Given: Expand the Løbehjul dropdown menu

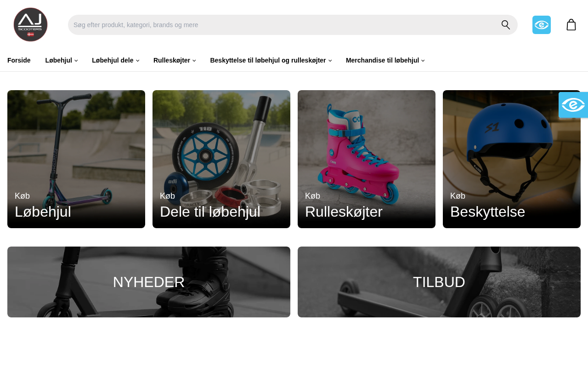Looking at the screenshot, I should 61,60.
